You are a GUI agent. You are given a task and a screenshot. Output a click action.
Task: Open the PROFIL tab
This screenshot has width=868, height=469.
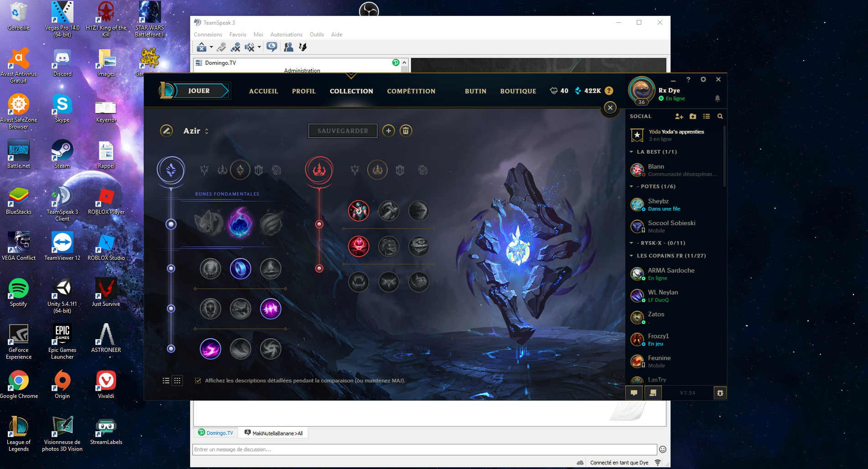[x=304, y=91]
